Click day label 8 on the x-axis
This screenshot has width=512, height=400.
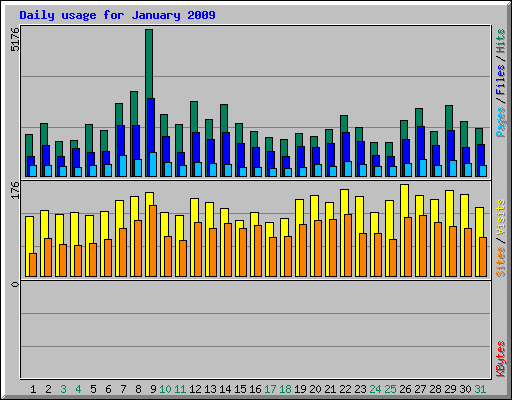pyautogui.click(x=138, y=389)
